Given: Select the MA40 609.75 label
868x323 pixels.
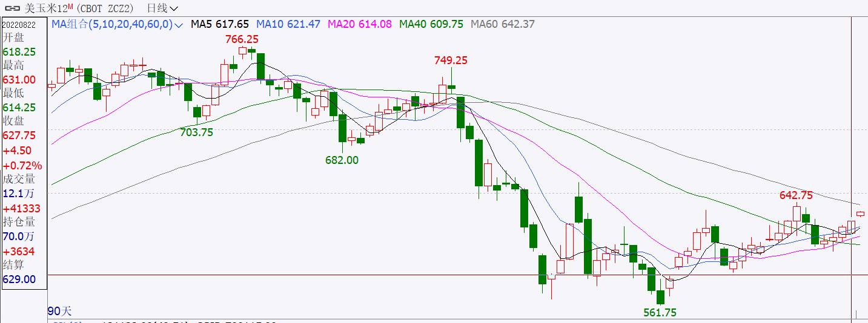Looking at the screenshot, I should coord(431,25).
